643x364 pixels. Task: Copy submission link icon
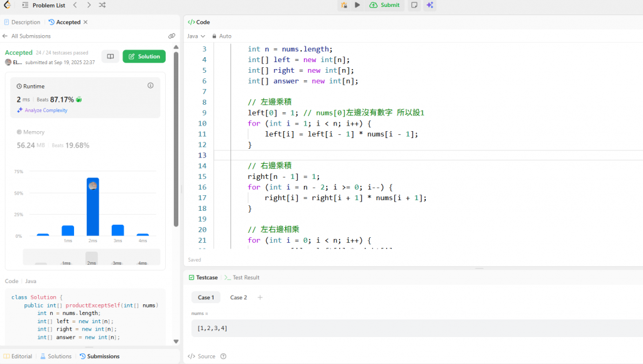[x=172, y=36]
